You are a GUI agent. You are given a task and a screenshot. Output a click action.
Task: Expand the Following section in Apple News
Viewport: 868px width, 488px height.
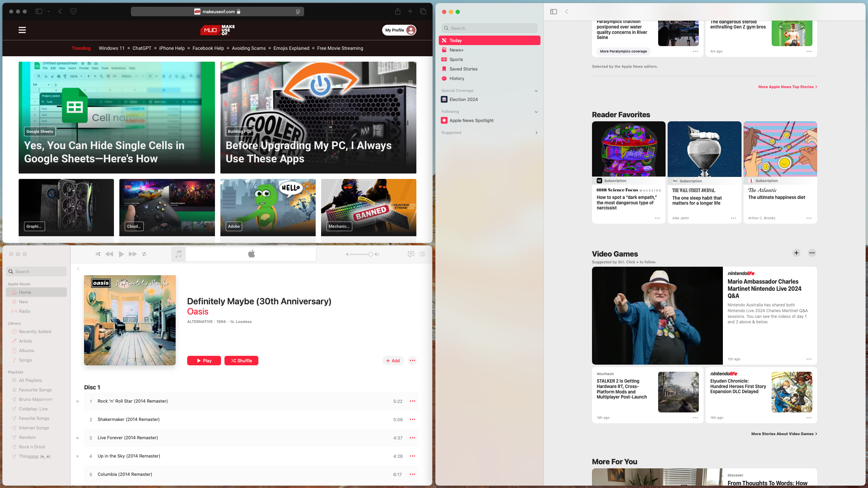pyautogui.click(x=536, y=112)
